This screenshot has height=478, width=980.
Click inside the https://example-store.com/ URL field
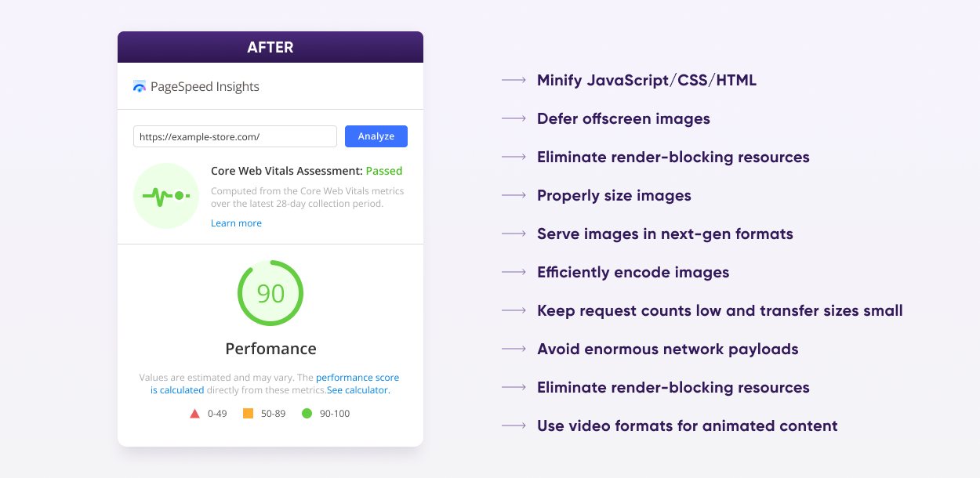234,136
